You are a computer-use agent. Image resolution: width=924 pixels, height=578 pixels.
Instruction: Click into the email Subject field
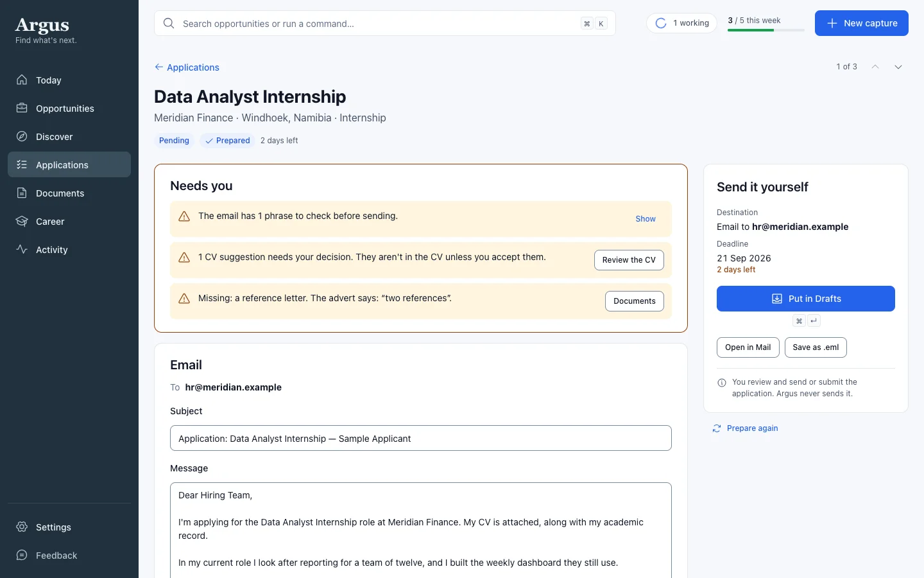421,438
